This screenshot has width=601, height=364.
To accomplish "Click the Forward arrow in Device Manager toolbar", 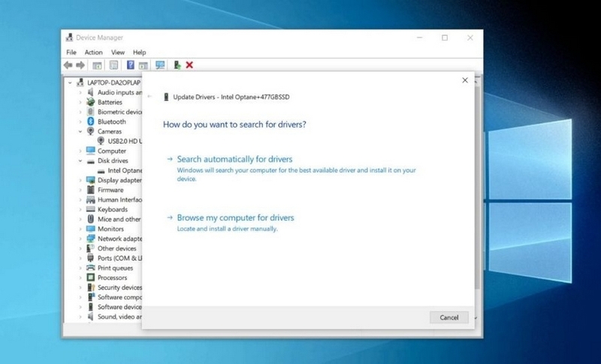I will click(80, 65).
